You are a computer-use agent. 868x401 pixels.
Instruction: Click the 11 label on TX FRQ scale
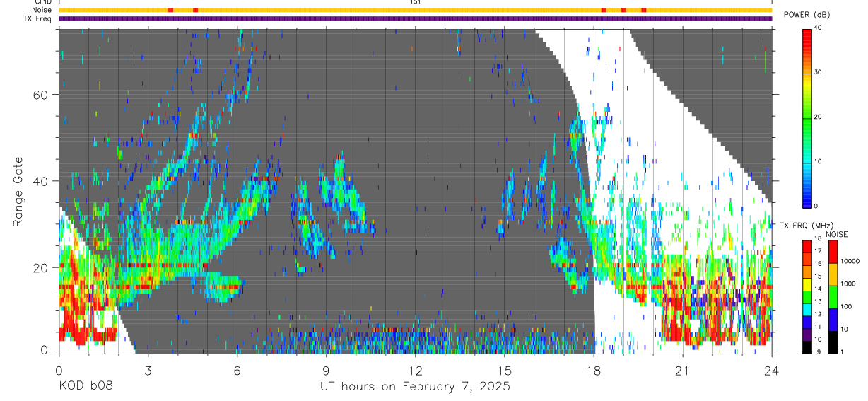[817, 327]
